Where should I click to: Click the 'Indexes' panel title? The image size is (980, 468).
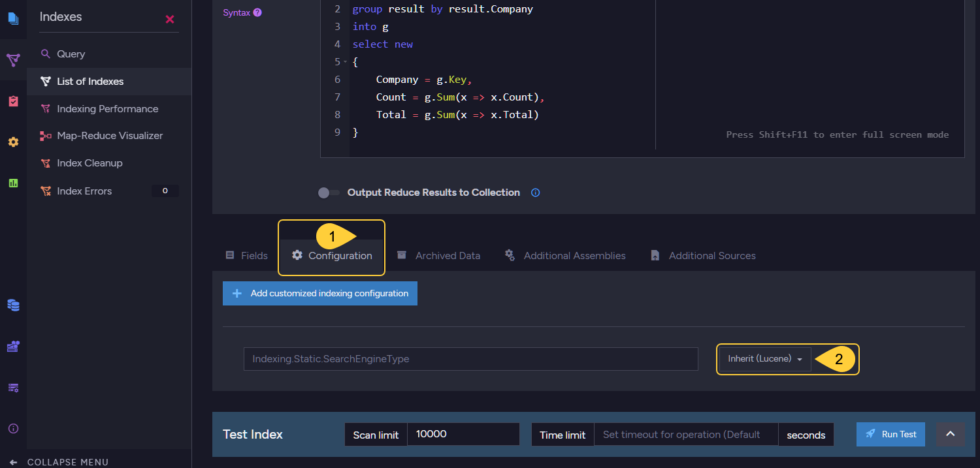coord(61,17)
